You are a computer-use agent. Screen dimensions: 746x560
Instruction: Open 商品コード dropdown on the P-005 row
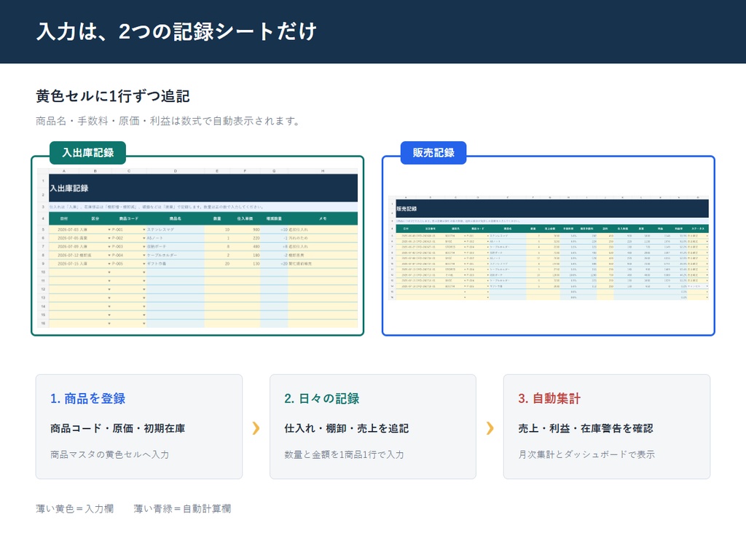tap(144, 264)
